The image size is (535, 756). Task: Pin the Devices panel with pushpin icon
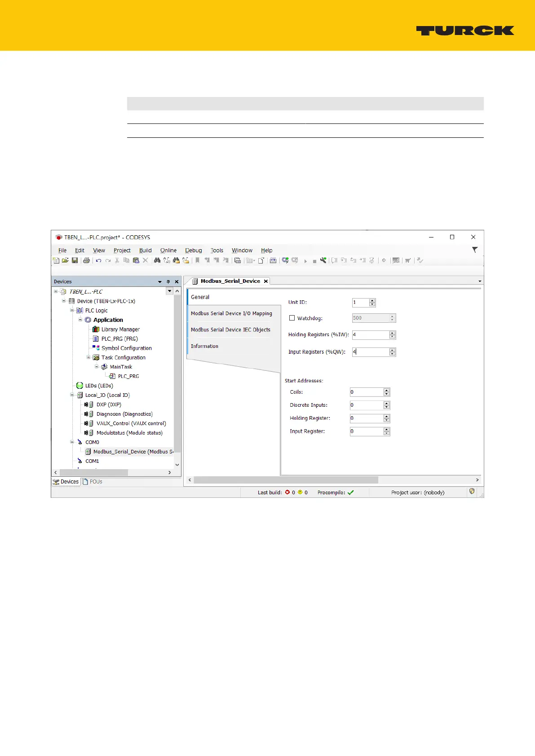(168, 282)
